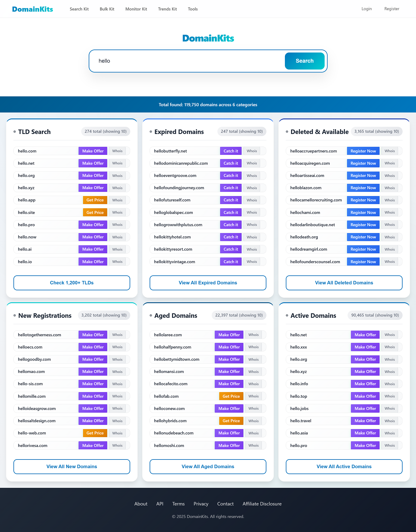Open Whois for helloblazon.com
The image size is (416, 532).
click(x=390, y=188)
